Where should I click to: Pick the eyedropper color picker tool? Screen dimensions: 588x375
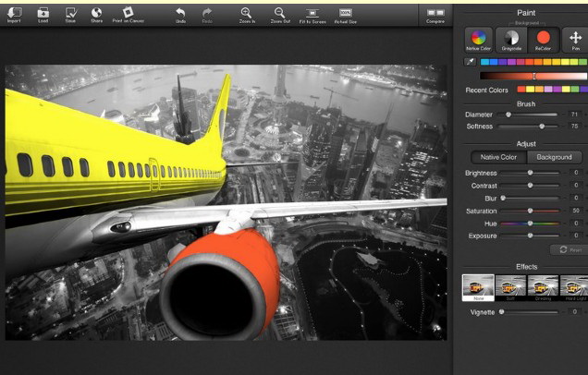click(471, 61)
